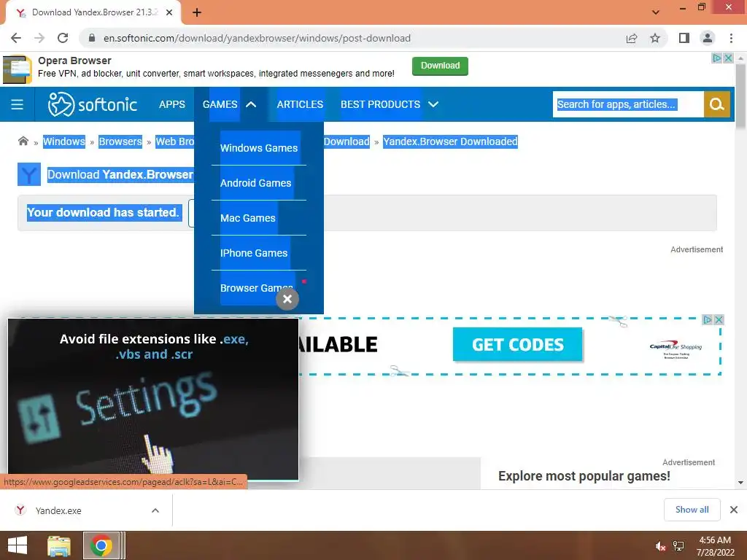This screenshot has height=560, width=747.
Task: Share this page via share icon
Action: (632, 38)
